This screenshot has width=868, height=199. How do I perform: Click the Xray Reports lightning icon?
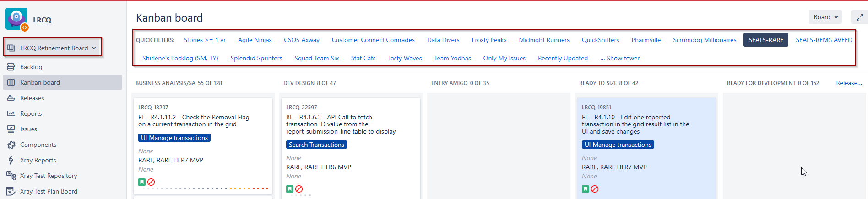[x=11, y=160]
